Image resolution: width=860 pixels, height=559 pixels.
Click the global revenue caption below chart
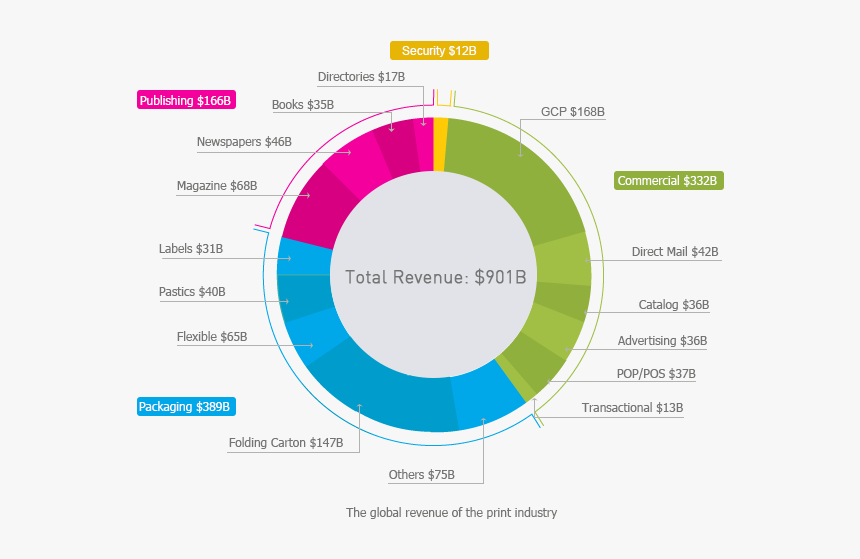(x=451, y=512)
